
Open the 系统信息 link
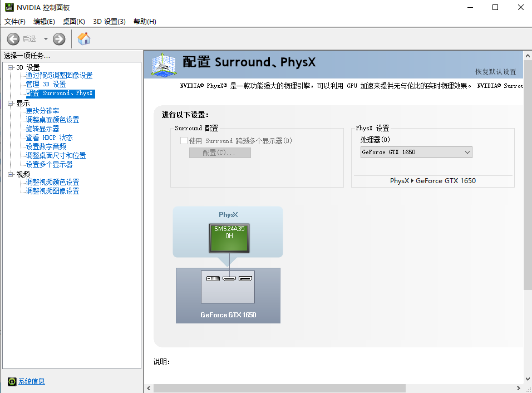tap(32, 381)
